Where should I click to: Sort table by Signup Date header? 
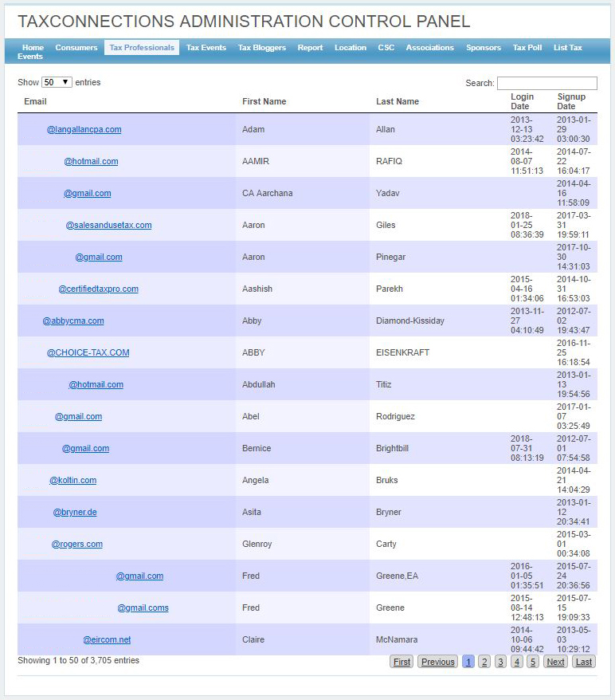pos(571,101)
